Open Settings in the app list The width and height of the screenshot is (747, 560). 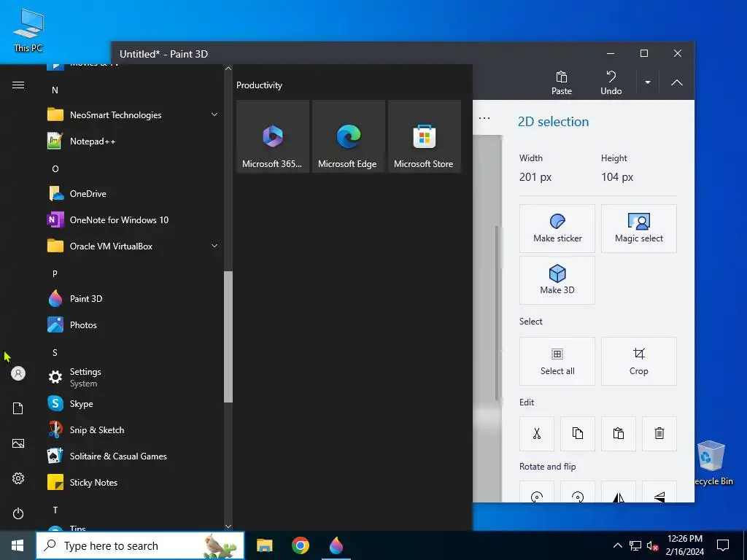(133, 377)
